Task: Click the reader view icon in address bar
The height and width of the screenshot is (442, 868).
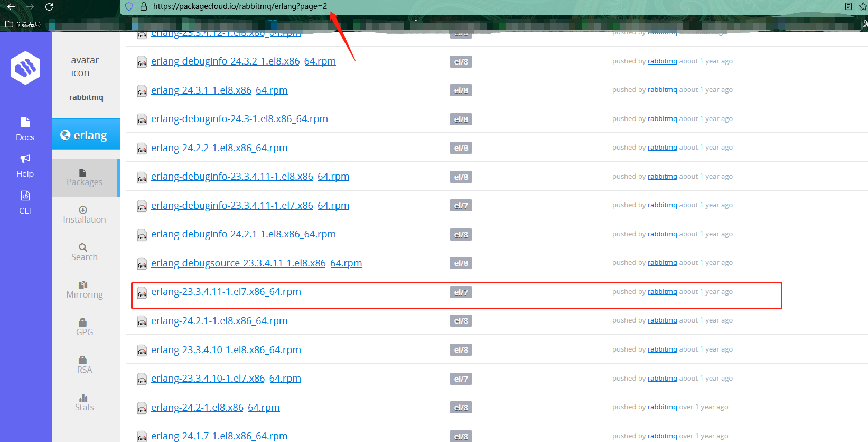Action: (x=848, y=7)
